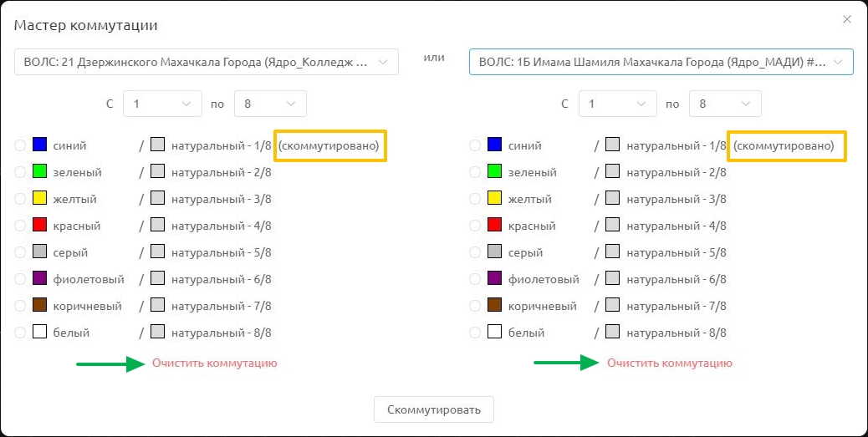Click натуральный 1/8 module swatch in Дзержинского list

(x=158, y=145)
